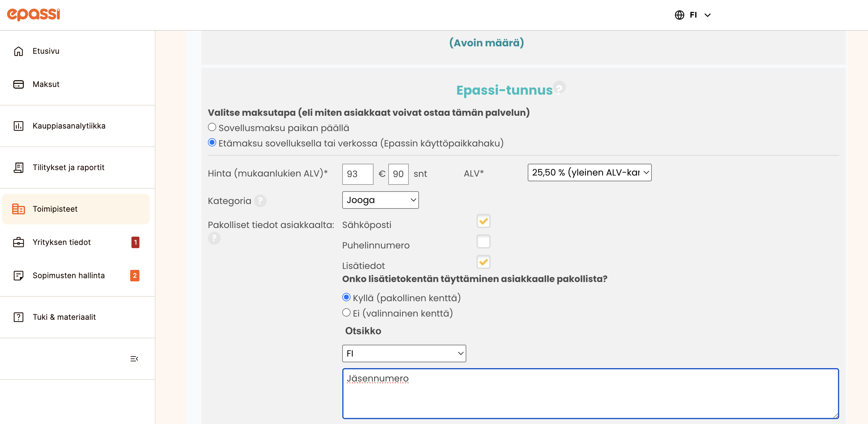Click the Etusivu home icon

[19, 51]
